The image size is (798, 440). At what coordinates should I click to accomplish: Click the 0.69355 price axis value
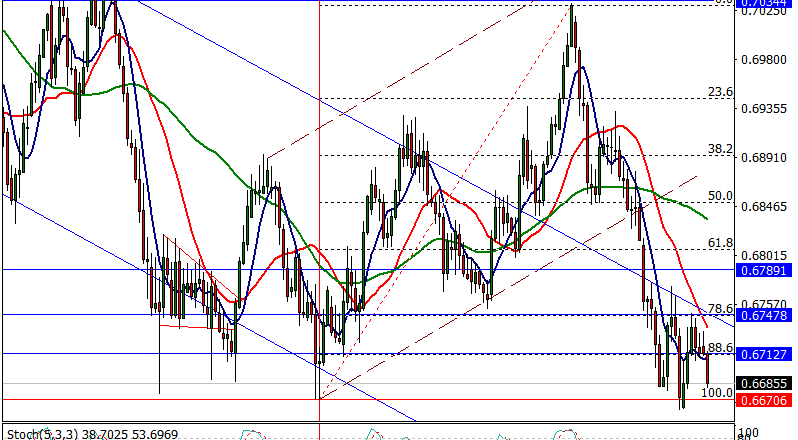pos(764,109)
